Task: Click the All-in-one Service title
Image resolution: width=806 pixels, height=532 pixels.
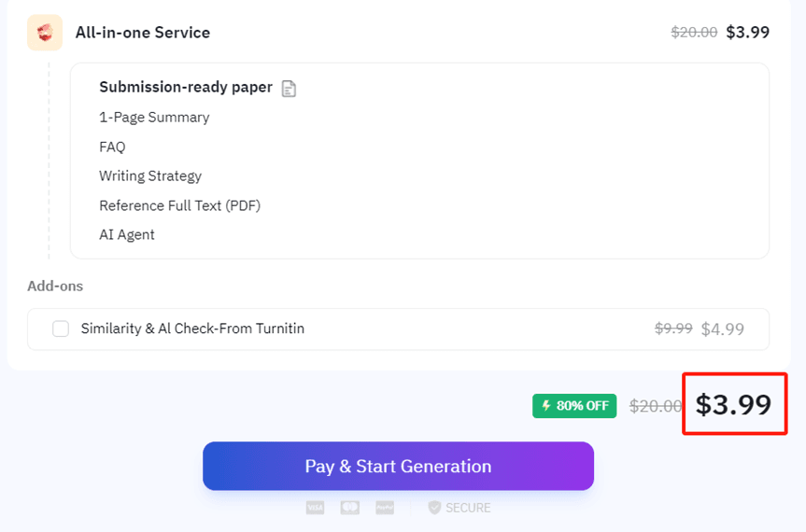Action: click(x=143, y=33)
